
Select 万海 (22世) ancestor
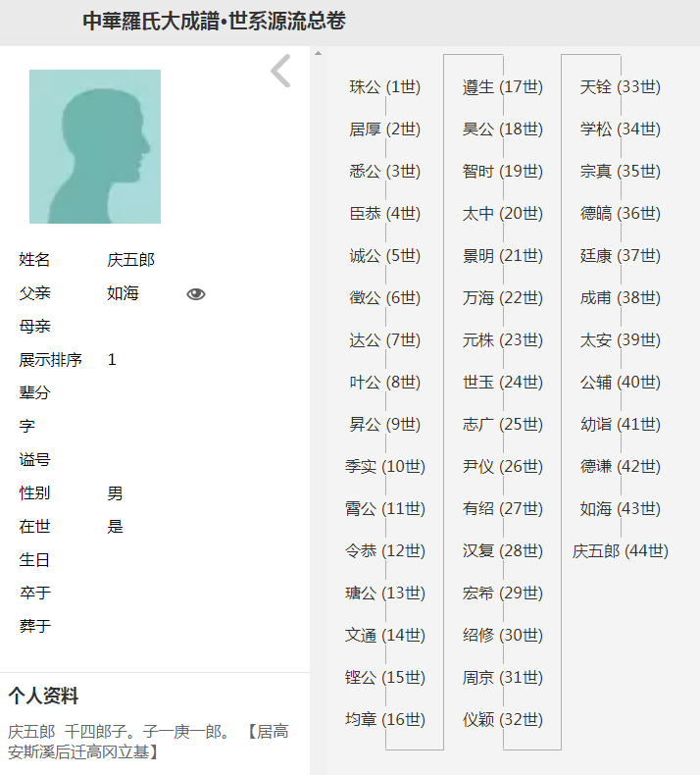502,297
